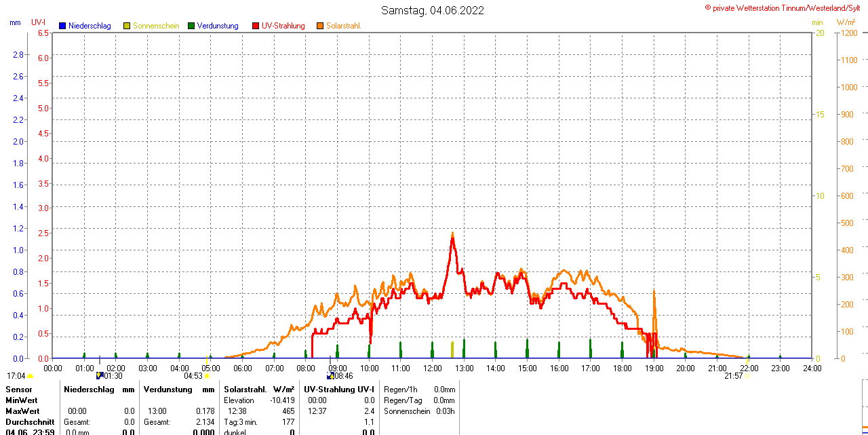
Task: Click the Solarstrahl. W/m² table column header
Action: [x=260, y=390]
